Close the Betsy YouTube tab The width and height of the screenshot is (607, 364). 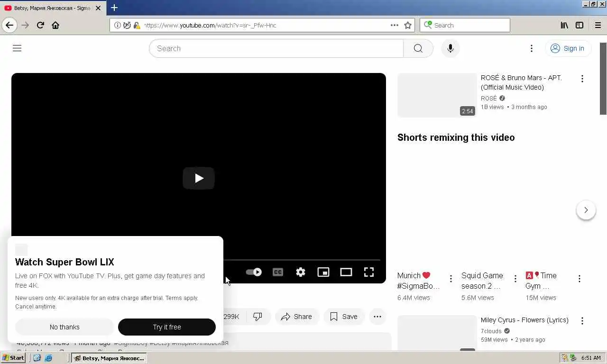[98, 8]
